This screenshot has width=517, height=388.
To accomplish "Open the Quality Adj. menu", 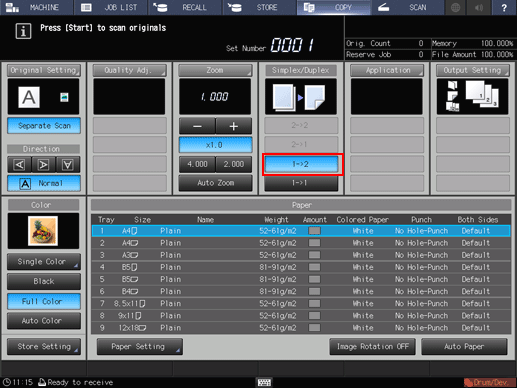I will click(129, 70).
